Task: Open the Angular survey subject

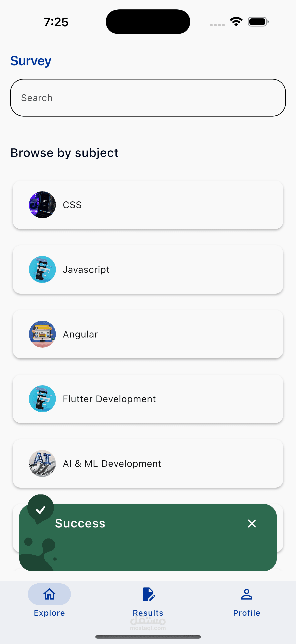Action: [x=80, y=334]
